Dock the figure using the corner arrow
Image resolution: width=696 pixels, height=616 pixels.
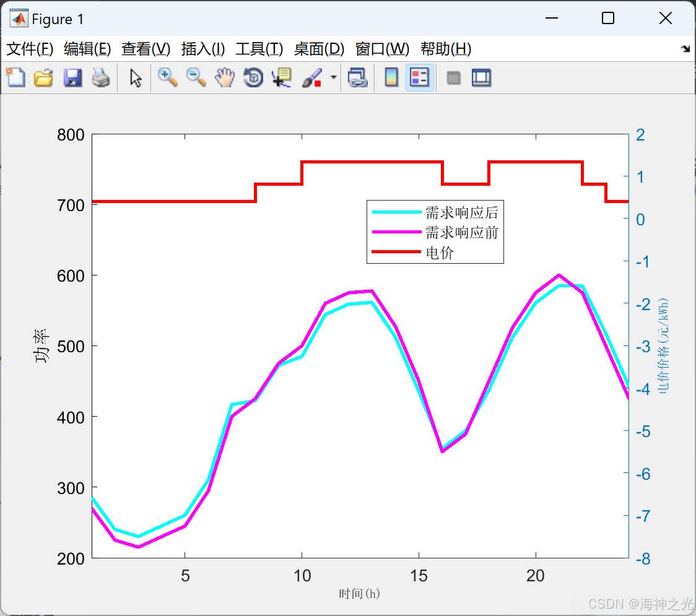(685, 49)
